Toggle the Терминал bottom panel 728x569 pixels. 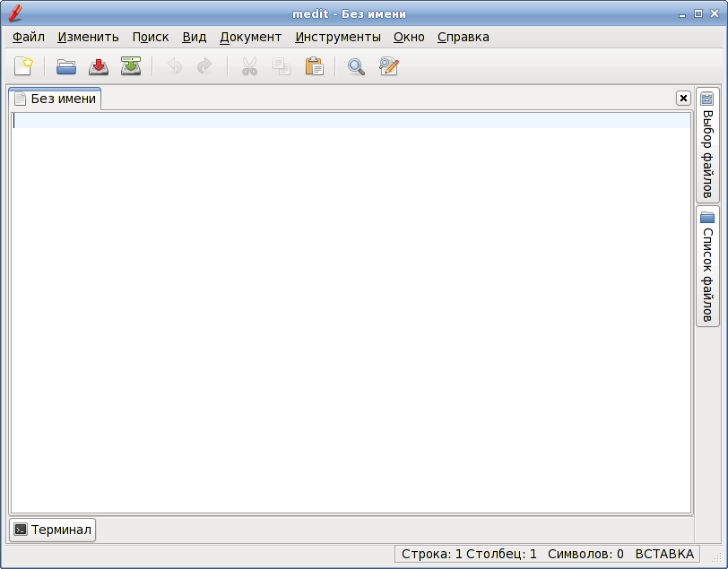point(53,530)
